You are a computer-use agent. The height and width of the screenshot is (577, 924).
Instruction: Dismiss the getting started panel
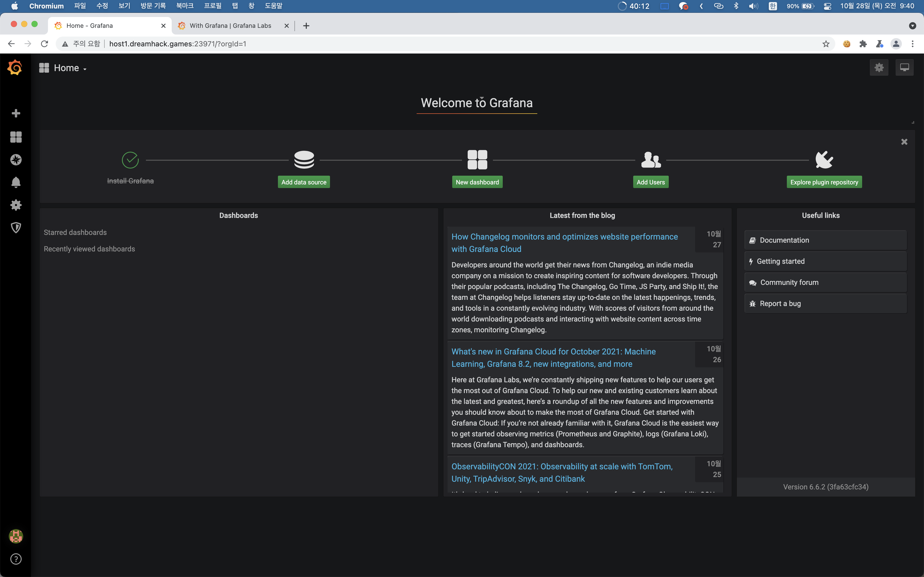[x=904, y=142]
